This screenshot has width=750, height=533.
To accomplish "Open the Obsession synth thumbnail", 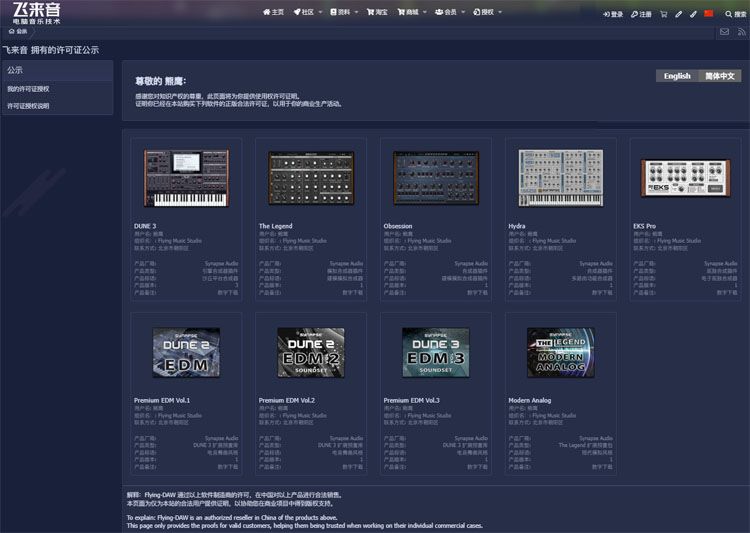I will coord(436,178).
